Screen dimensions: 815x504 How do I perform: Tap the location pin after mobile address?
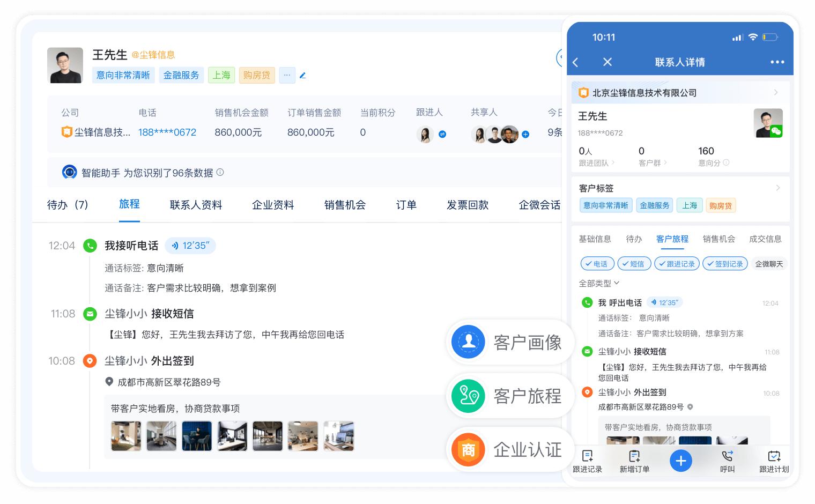click(x=690, y=407)
